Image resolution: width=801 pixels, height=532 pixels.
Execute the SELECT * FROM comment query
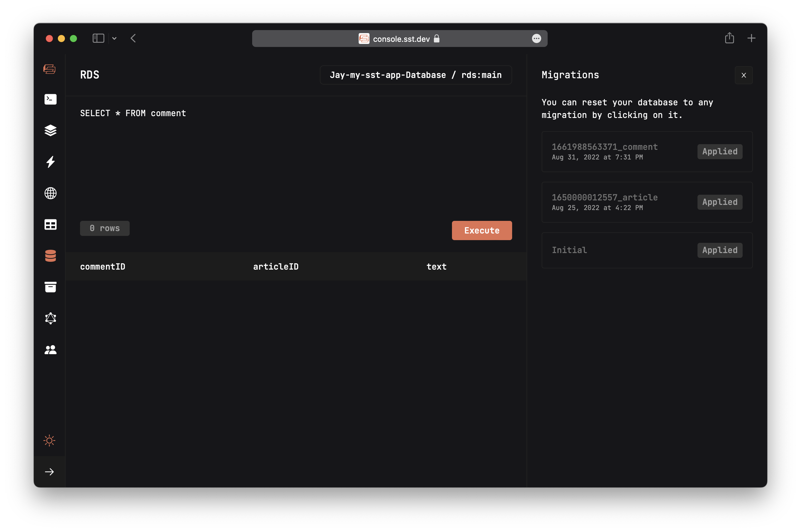[x=481, y=230]
